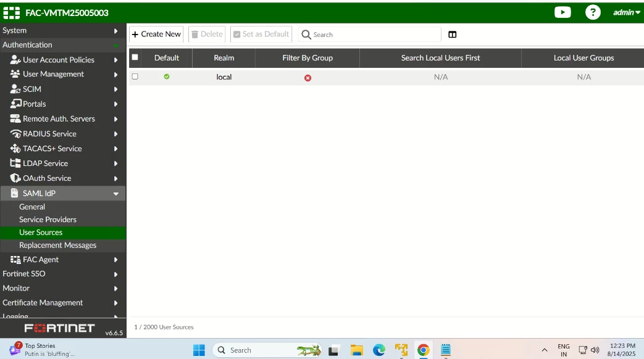644x359 pixels.
Task: Click the LDAP Service icon
Action: (15, 163)
